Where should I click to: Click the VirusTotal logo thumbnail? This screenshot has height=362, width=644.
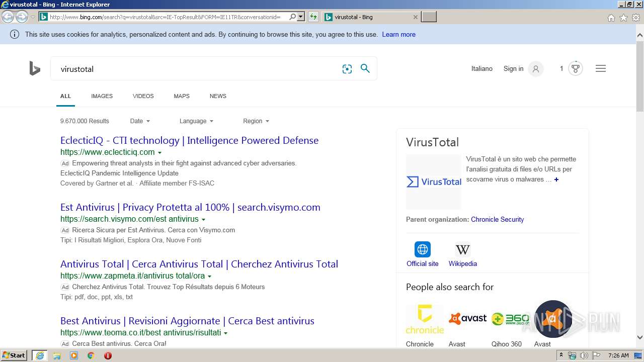click(433, 182)
